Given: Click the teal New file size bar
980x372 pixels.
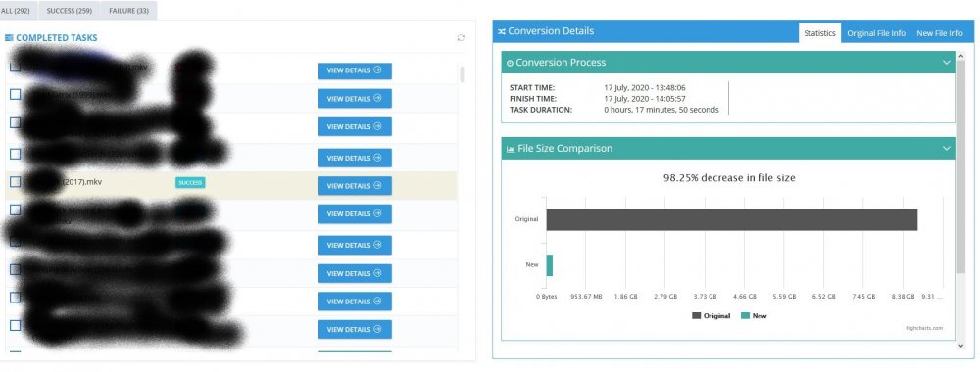Looking at the screenshot, I should pyautogui.click(x=550, y=264).
